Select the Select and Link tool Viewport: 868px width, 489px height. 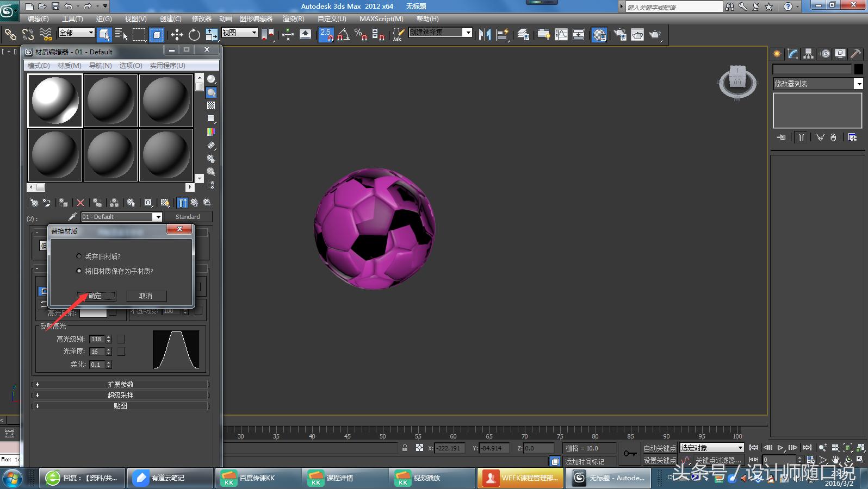pyautogui.click(x=10, y=35)
